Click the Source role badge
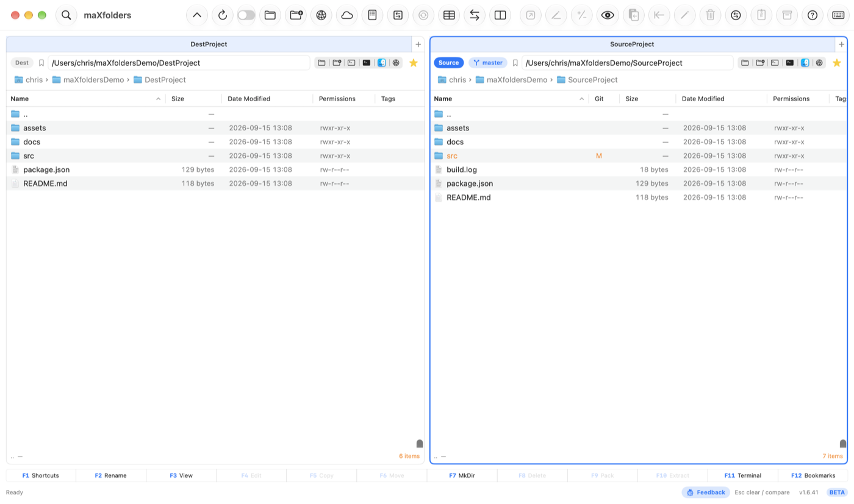The image size is (854, 504). (x=449, y=63)
